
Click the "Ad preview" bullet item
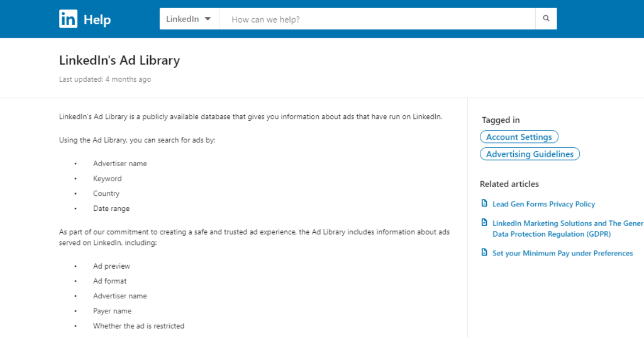[x=112, y=266]
